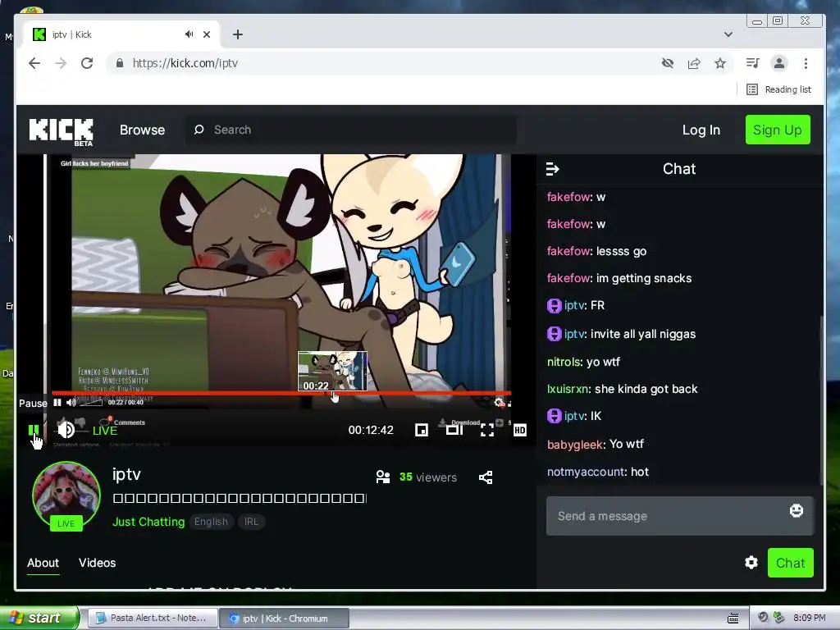Switch to Pasta Alert.txt Notepad in taskbar

pos(152,619)
